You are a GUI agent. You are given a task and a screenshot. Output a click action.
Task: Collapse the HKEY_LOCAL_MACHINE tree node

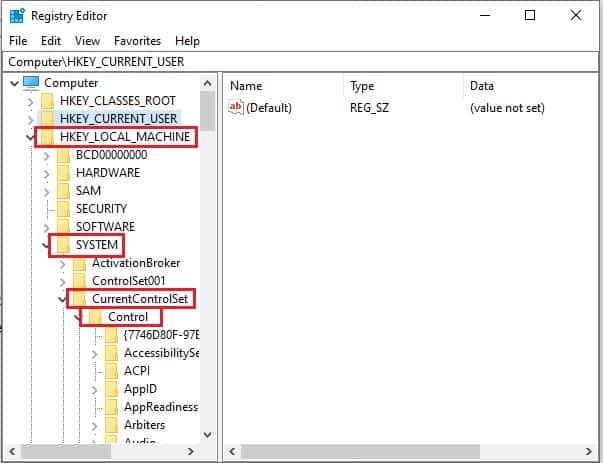tap(30, 137)
